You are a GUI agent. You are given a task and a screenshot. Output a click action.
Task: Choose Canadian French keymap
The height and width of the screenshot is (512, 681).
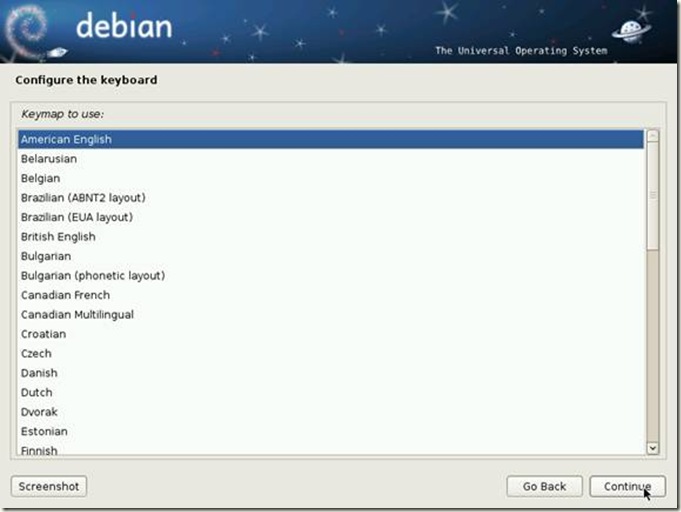(331, 295)
